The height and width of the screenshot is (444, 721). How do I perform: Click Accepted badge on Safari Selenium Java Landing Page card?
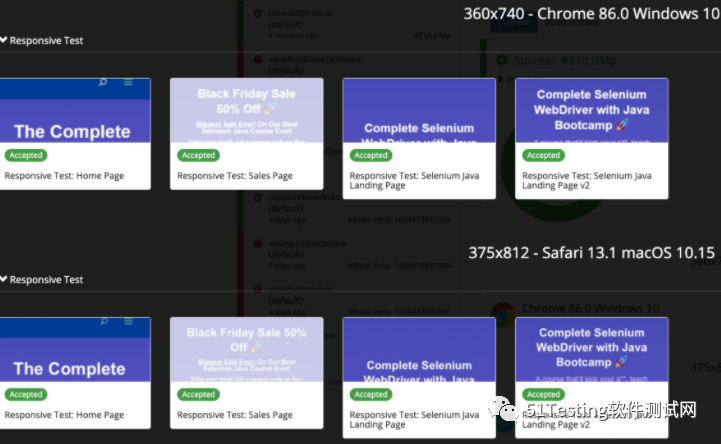[x=371, y=394]
